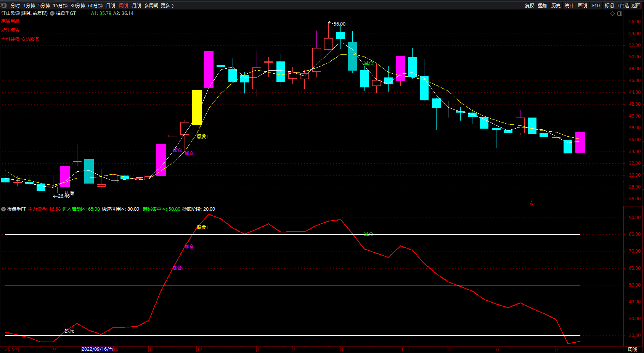Toggle the side panel icon near price axis
This screenshot has width=644, height=353.
click(x=620, y=13)
